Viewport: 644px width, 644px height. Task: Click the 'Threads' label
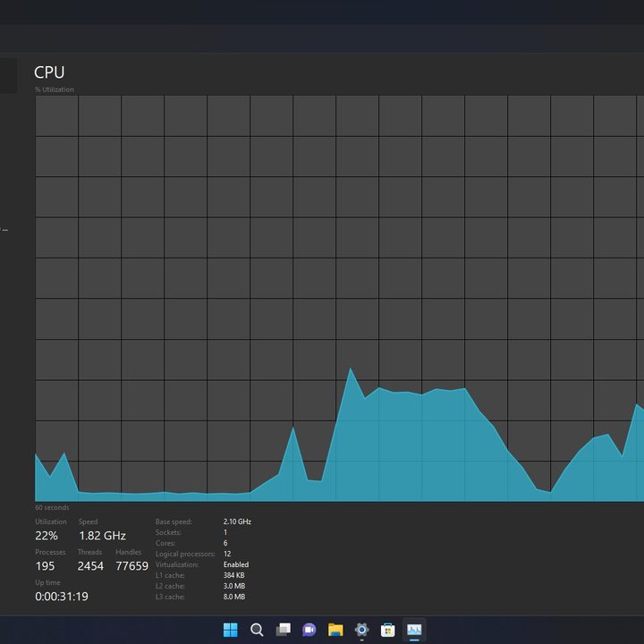pos(90,552)
